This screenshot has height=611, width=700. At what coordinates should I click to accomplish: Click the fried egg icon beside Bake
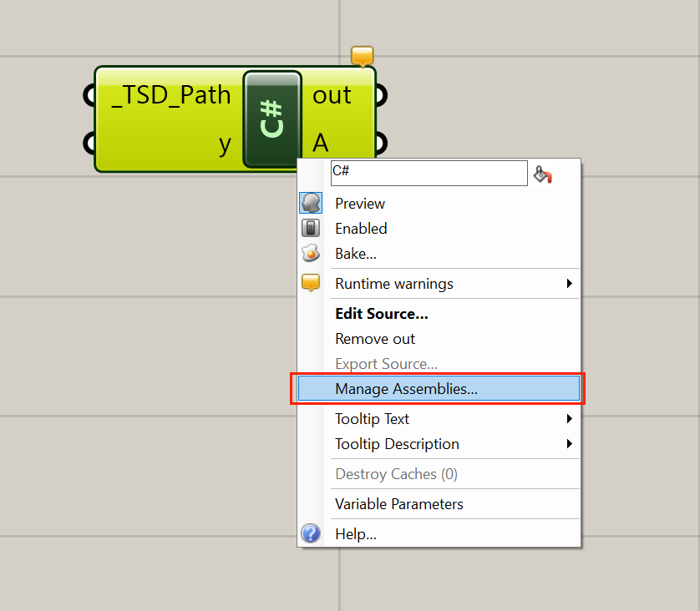[x=311, y=253]
